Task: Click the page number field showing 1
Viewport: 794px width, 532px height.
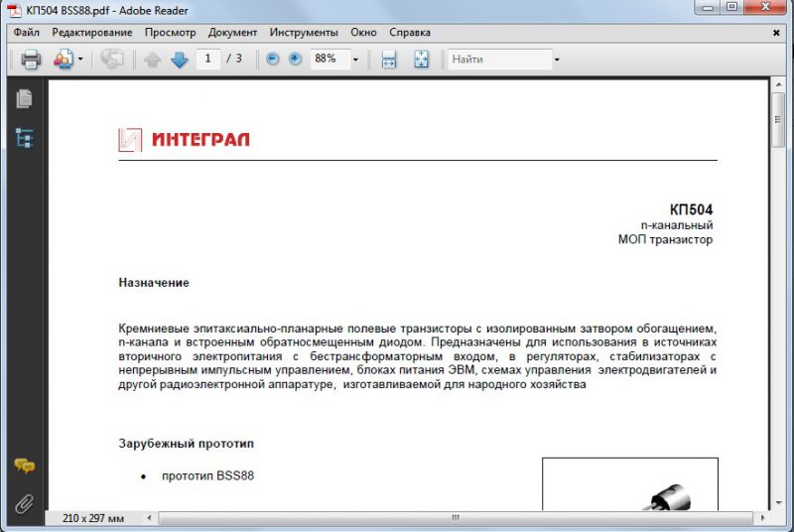Action: [x=207, y=59]
